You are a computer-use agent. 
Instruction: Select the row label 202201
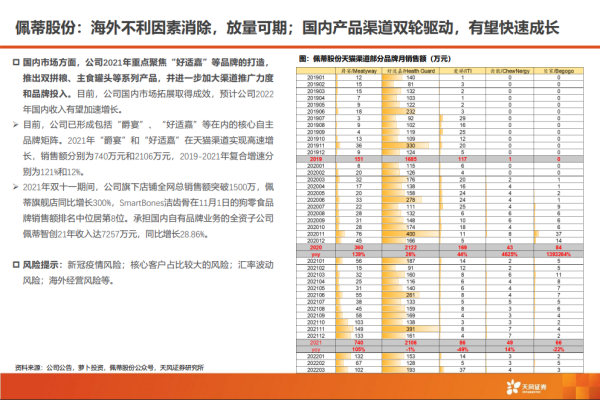tap(316, 356)
